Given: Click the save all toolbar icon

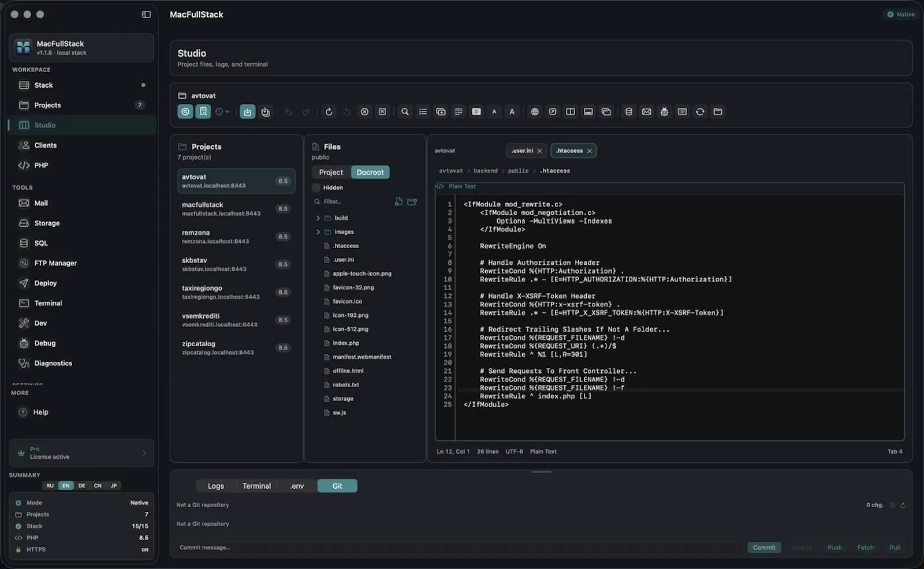Looking at the screenshot, I should click(266, 112).
